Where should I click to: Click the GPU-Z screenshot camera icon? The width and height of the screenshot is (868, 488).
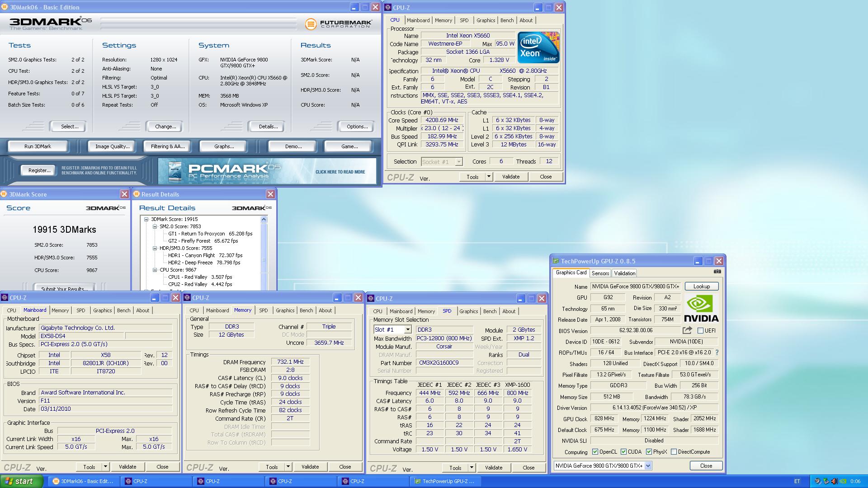[717, 272]
